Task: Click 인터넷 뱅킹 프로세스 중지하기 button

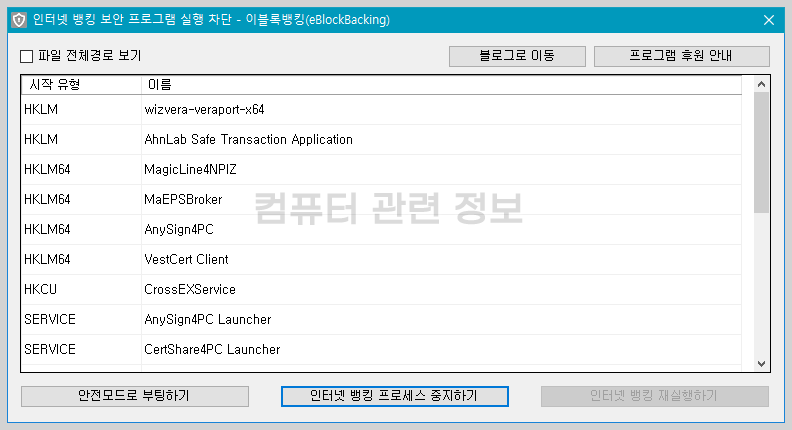Action: pyautogui.click(x=394, y=396)
